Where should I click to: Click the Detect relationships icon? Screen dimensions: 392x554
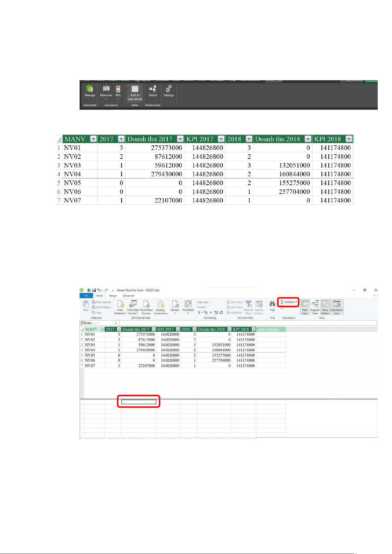point(153,89)
